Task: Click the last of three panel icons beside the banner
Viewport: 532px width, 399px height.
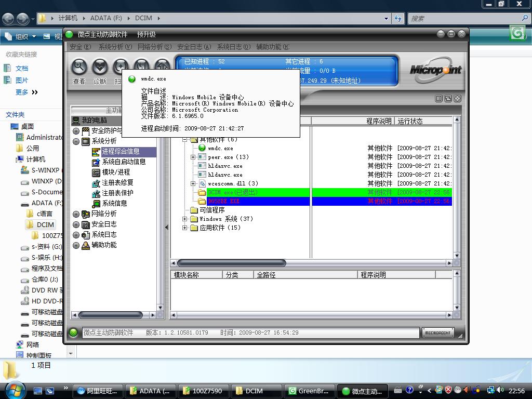Action: coord(457,98)
